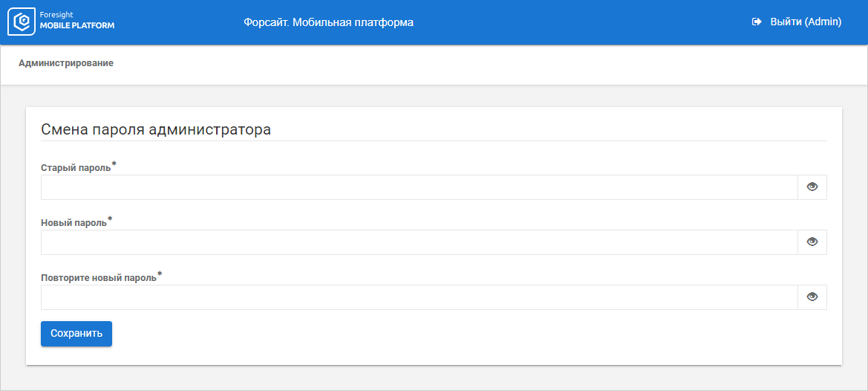Click the Foresight hexagon logo icon
The image size is (868, 391).
click(22, 22)
